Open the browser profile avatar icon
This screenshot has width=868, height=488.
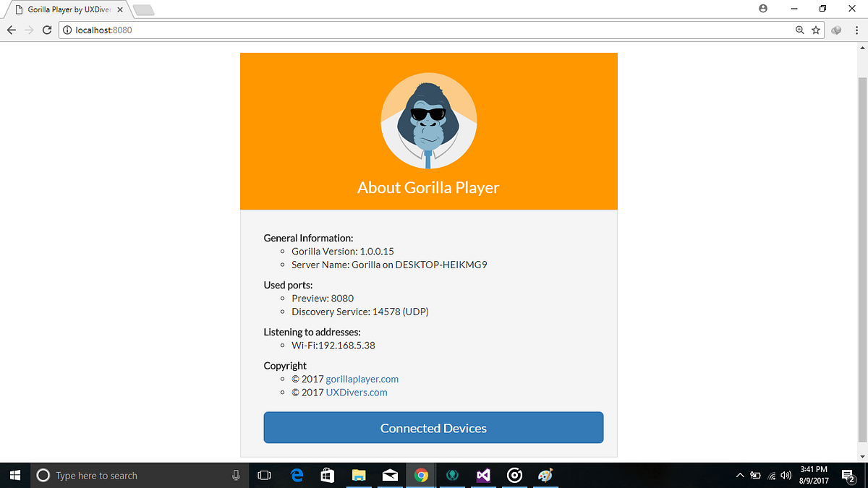tap(762, 8)
